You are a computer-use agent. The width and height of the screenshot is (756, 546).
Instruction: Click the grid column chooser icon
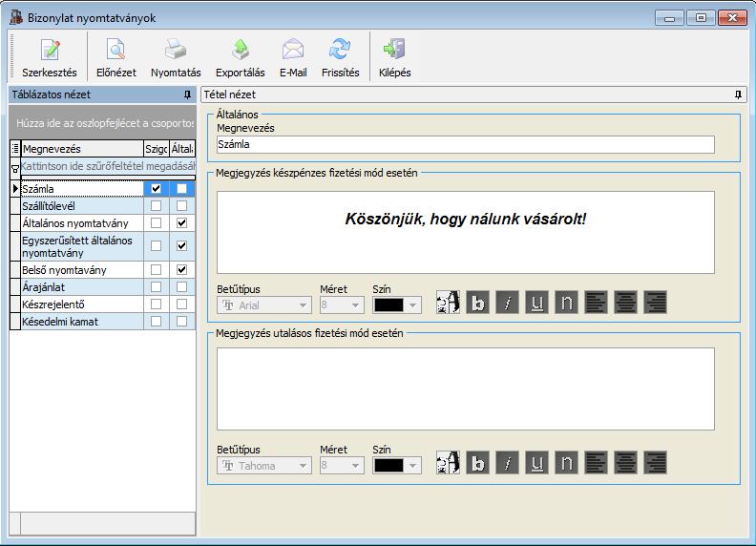pos(15,149)
